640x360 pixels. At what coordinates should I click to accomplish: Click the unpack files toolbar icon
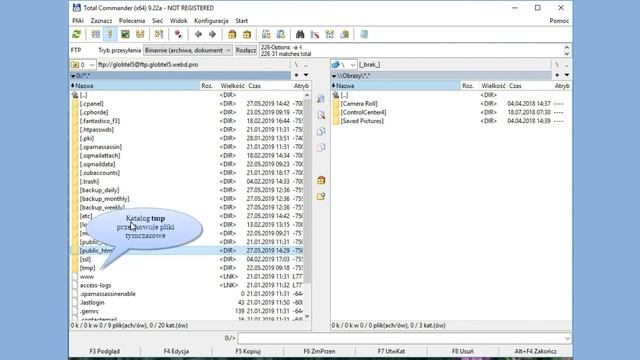click(247, 34)
